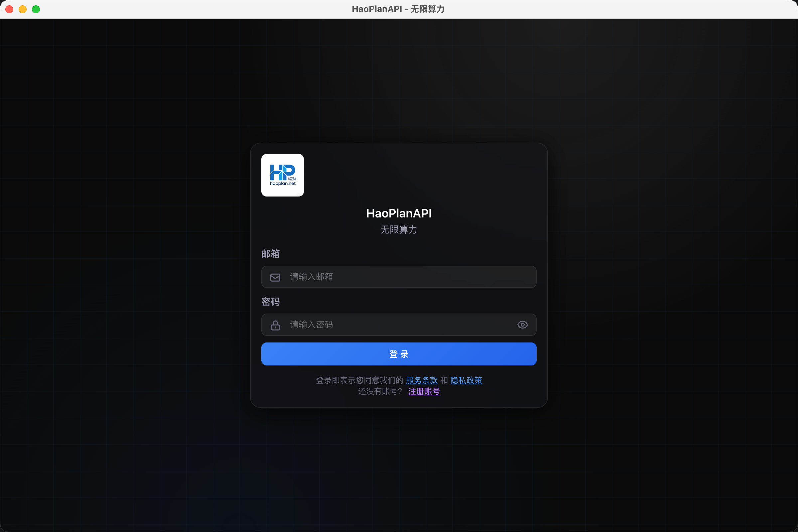Screen dimensions: 798x532
Task: Focus the 请输入密码 password input field
Action: [399, 325]
